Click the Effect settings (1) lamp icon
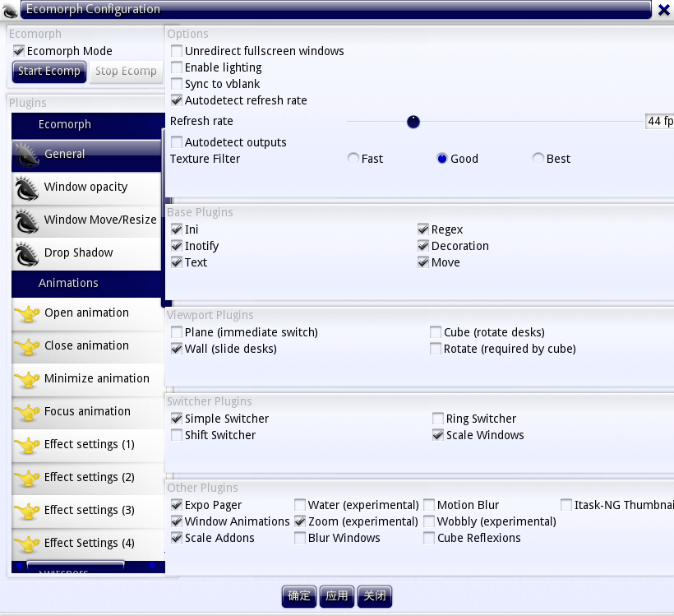This screenshot has height=616, width=674. click(27, 445)
